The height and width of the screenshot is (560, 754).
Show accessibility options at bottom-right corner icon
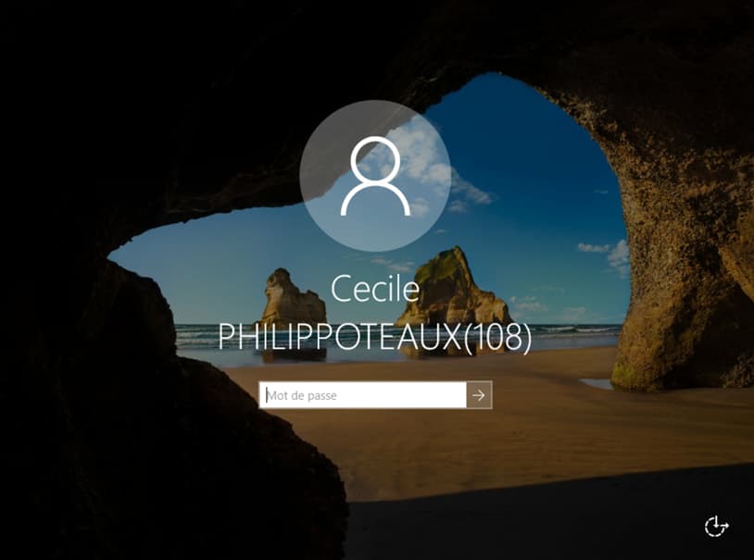click(717, 526)
